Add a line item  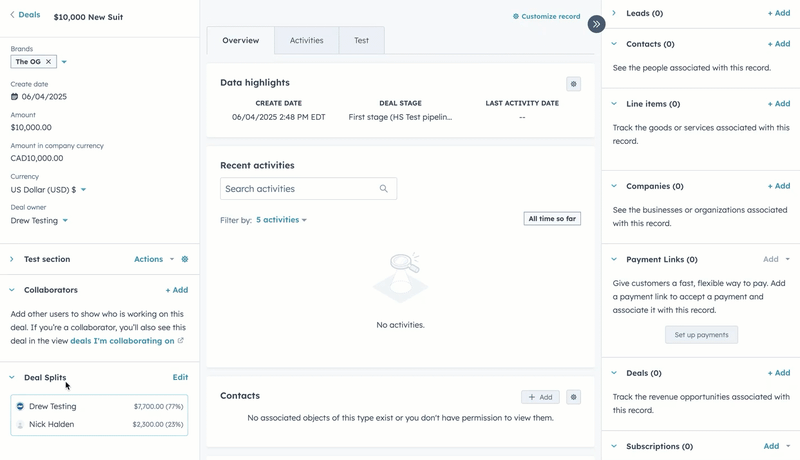[779, 104]
